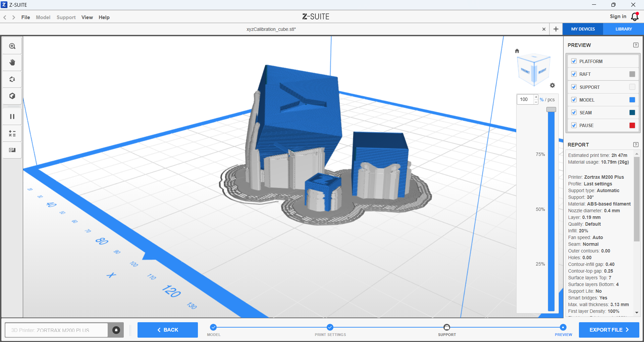644x342 pixels.
Task: Open the Model menu
Action: click(43, 17)
